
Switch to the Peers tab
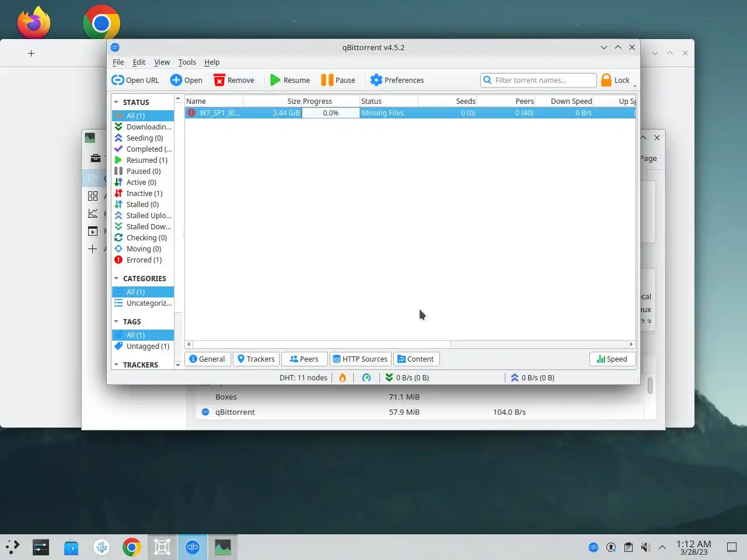point(304,359)
